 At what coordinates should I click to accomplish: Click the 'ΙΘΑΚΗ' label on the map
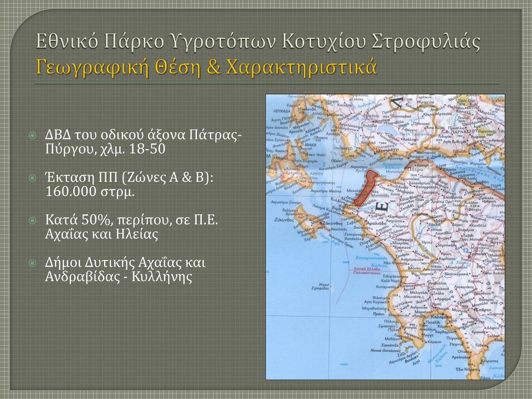[311, 145]
